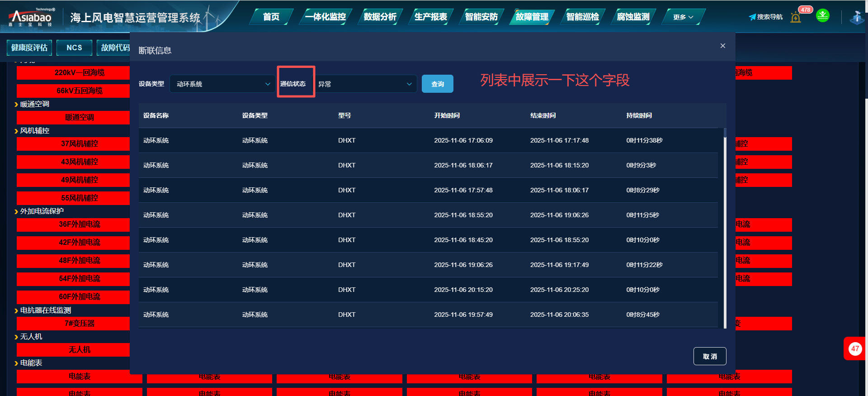Screen dimensions: 868x396
Task: Switch to the 健康度评估 tab
Action: click(x=29, y=48)
